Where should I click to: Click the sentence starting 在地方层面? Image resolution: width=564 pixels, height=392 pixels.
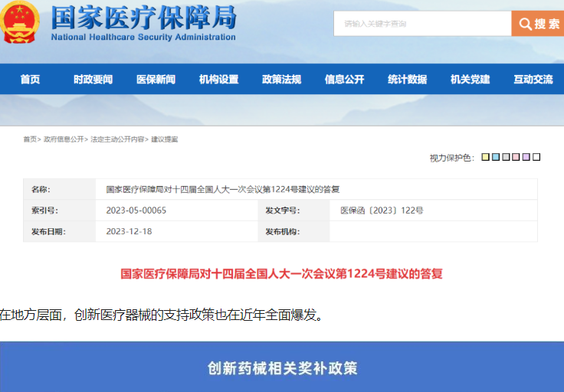pyautogui.click(x=162, y=315)
